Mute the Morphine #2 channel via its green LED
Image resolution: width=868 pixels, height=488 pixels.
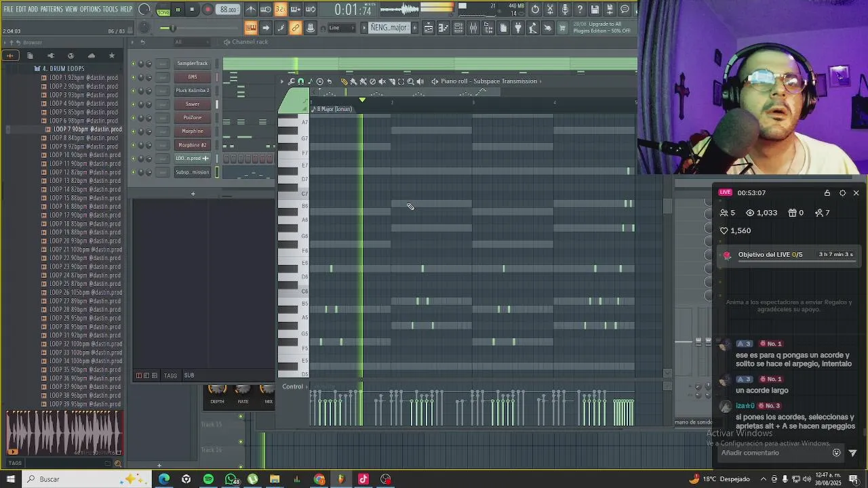134,145
